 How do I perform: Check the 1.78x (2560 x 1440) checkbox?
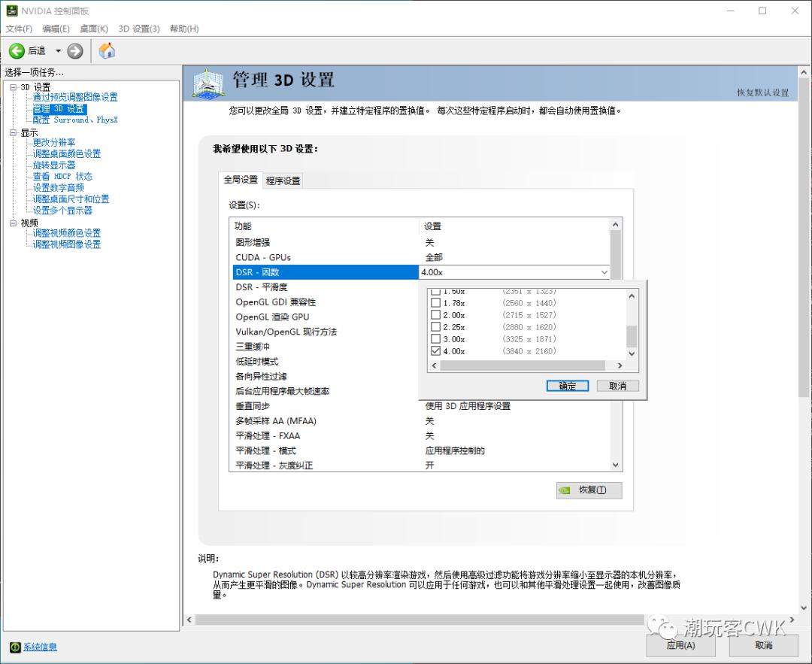435,303
